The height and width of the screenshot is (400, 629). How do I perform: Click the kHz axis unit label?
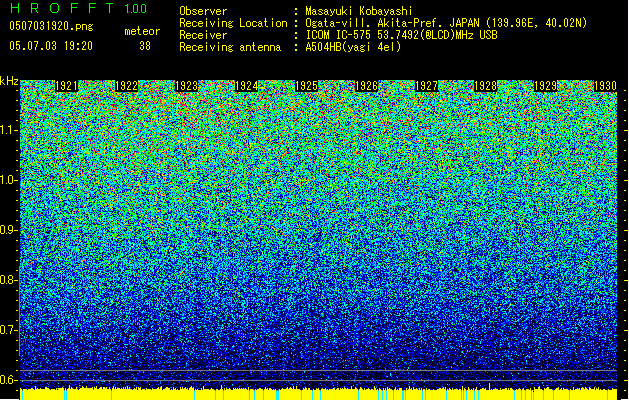pyautogui.click(x=9, y=81)
